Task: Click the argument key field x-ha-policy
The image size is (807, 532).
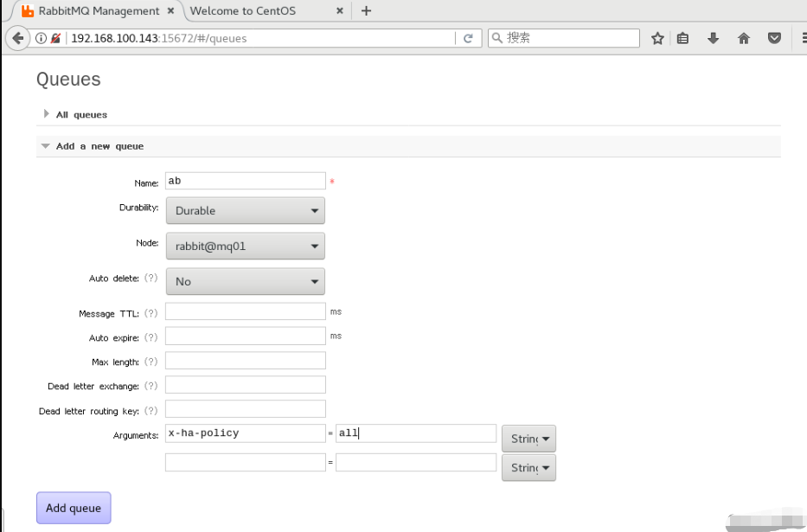Action: [246, 433]
